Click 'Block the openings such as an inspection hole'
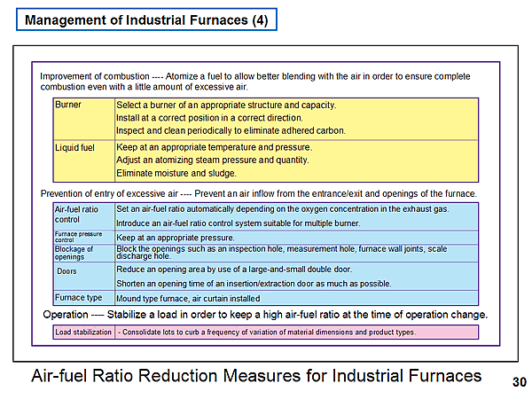 coord(282,253)
